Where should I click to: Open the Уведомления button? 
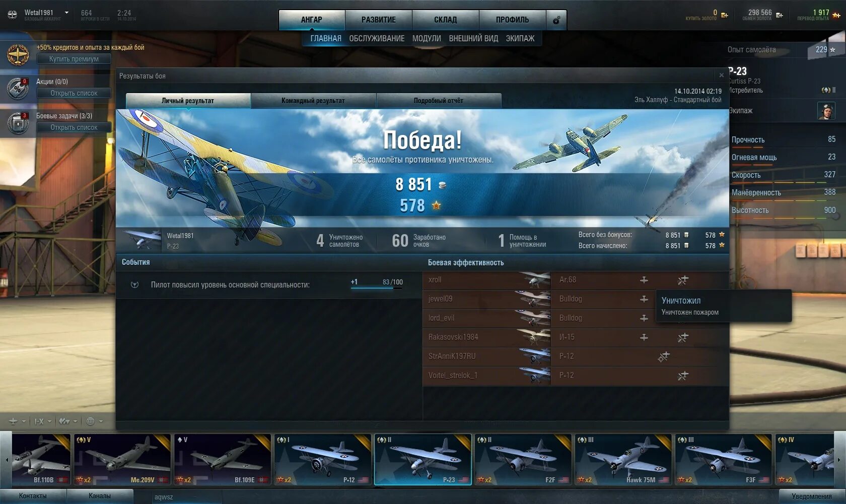click(x=812, y=496)
